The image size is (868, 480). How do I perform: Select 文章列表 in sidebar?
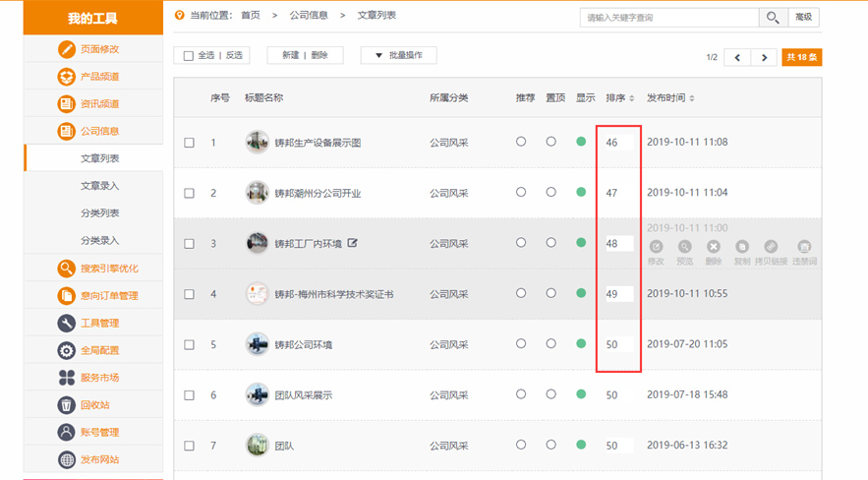99,158
